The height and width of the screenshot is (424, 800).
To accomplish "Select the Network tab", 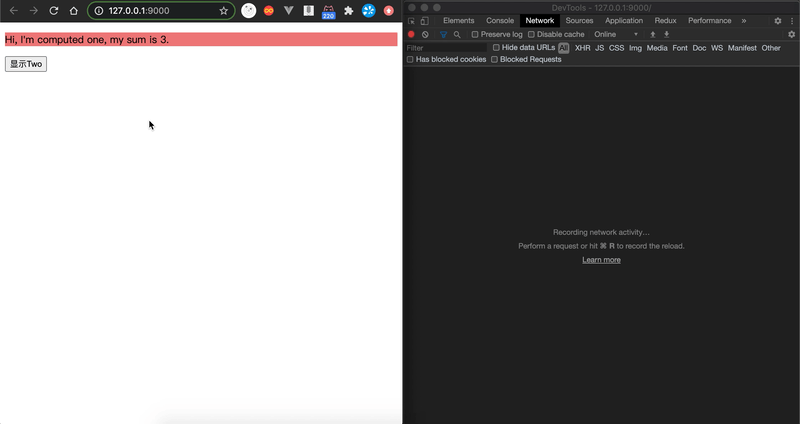I will tap(540, 20).
